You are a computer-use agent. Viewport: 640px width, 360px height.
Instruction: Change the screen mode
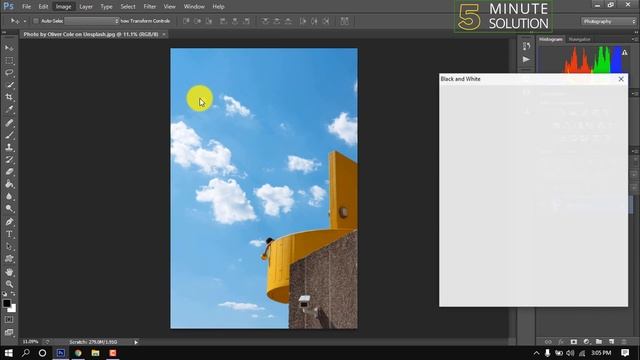9,332
